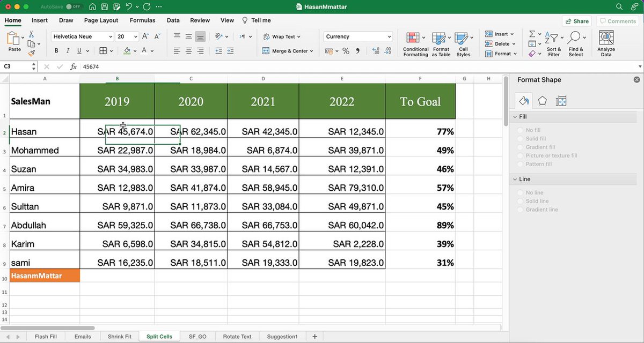Align text to the right
This screenshot has width=644, height=343.
pyautogui.click(x=200, y=51)
